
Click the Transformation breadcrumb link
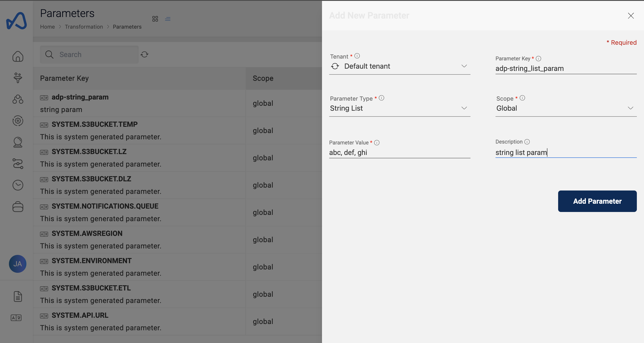(x=83, y=26)
